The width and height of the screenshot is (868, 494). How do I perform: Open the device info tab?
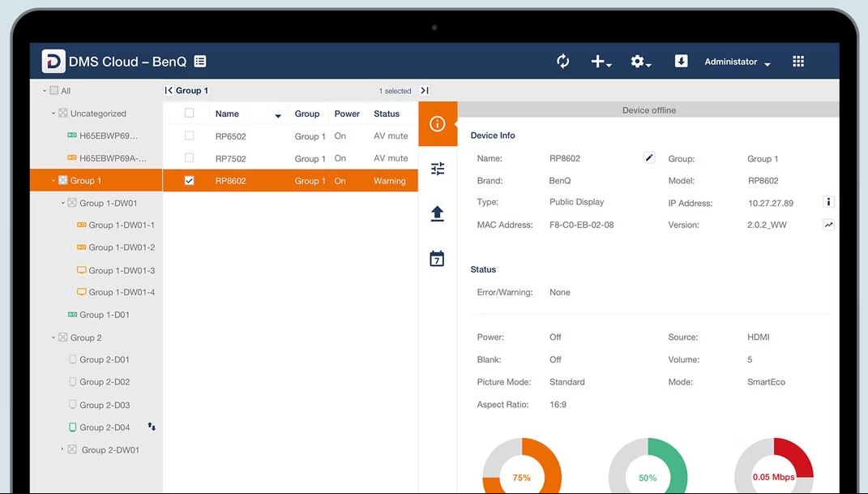(438, 124)
